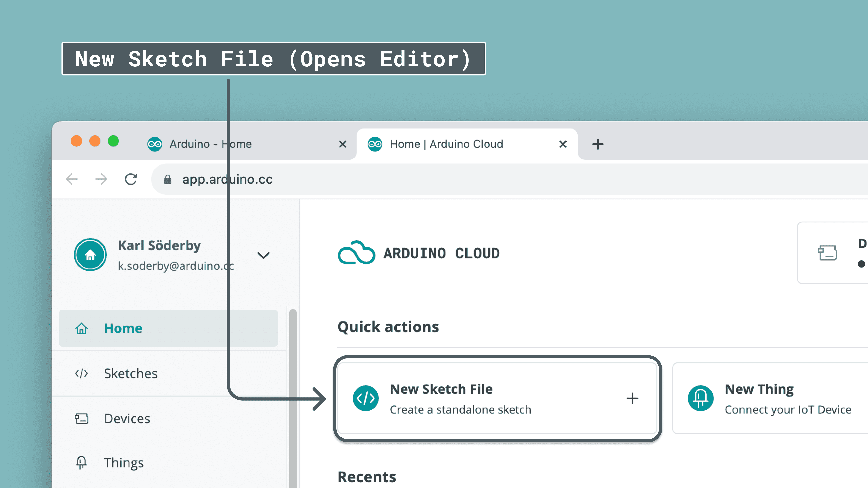Click Karl Söderby's profile avatar
This screenshot has height=488, width=868.
click(90, 255)
